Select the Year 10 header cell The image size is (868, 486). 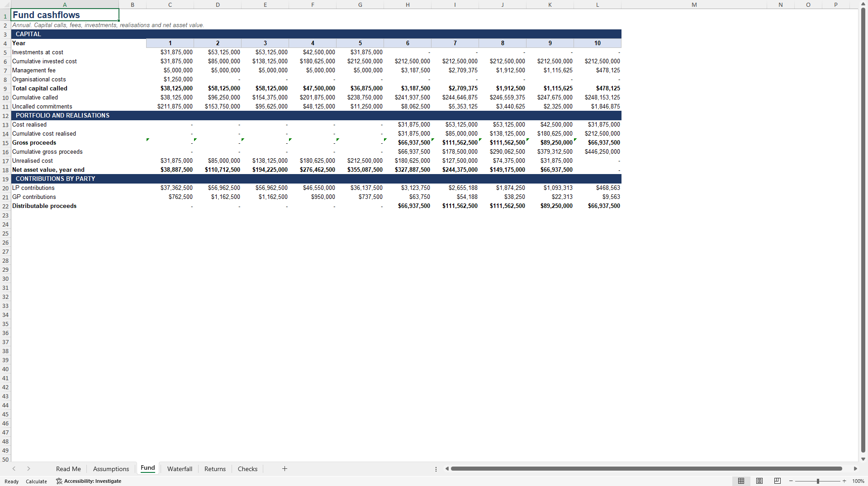click(x=598, y=43)
